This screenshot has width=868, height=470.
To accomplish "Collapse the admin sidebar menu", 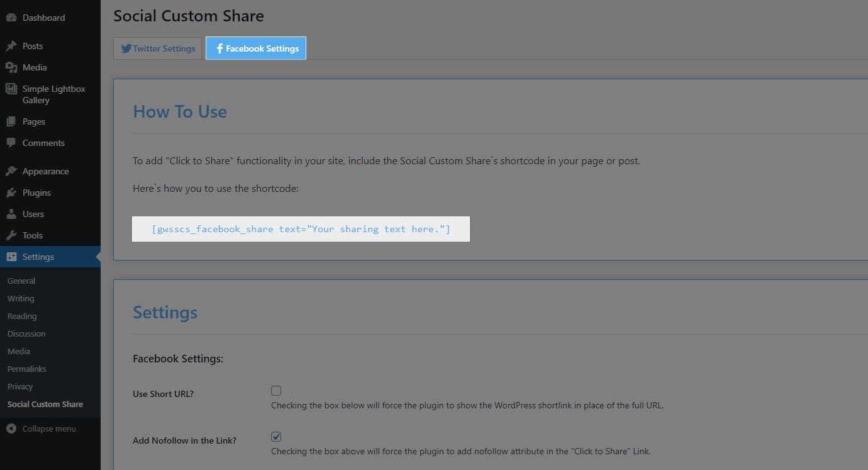I will [x=42, y=428].
